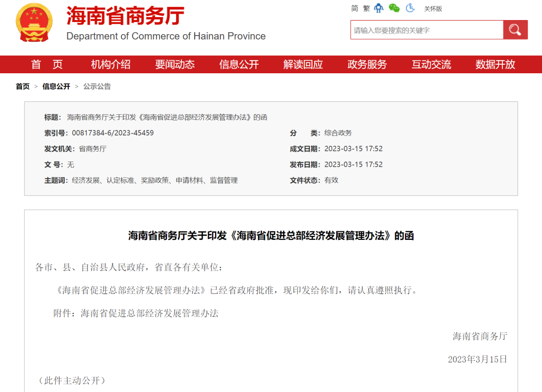Go to 信息公开 in the breadcrumb
This screenshot has width=542, height=392.
pyautogui.click(x=56, y=86)
